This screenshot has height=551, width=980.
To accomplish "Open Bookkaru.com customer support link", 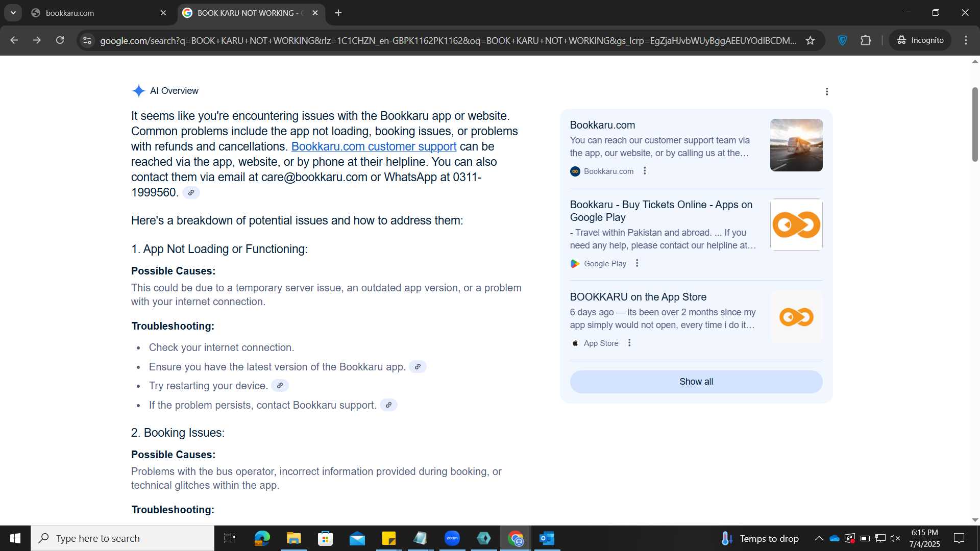I will 374,146.
